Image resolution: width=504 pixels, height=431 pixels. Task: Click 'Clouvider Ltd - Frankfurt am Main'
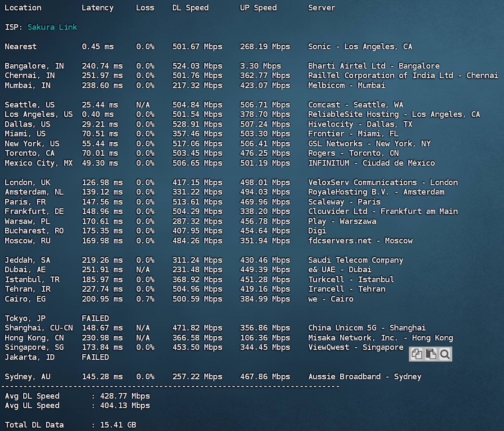coord(383,211)
